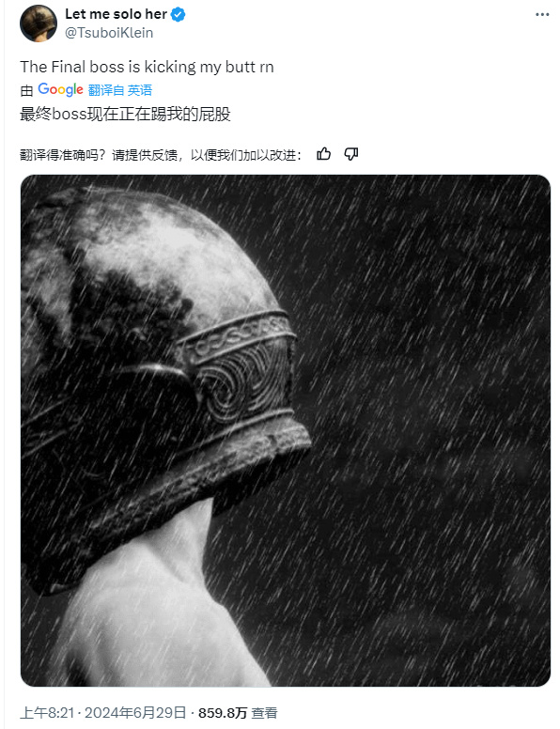Click the "翻译自 英语" translation link
560x729 pixels.
(120, 90)
